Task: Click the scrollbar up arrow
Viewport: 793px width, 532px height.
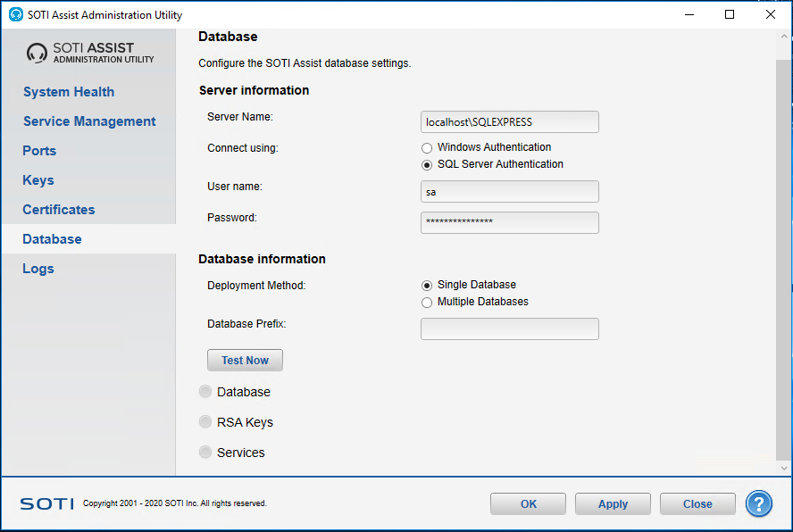Action: (784, 37)
